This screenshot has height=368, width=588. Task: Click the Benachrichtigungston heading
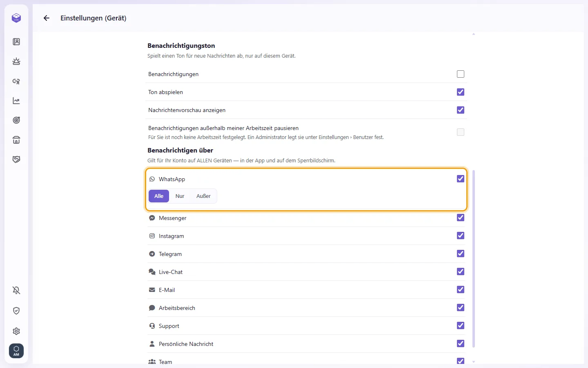pos(181,46)
